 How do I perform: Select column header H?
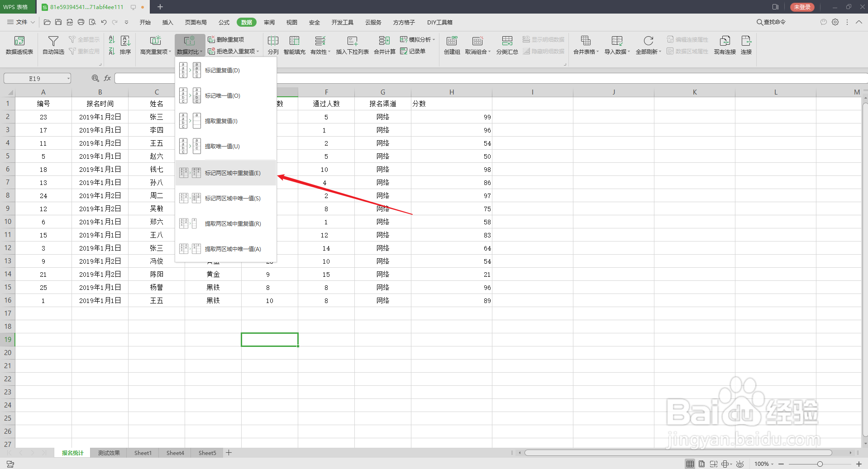(451, 92)
